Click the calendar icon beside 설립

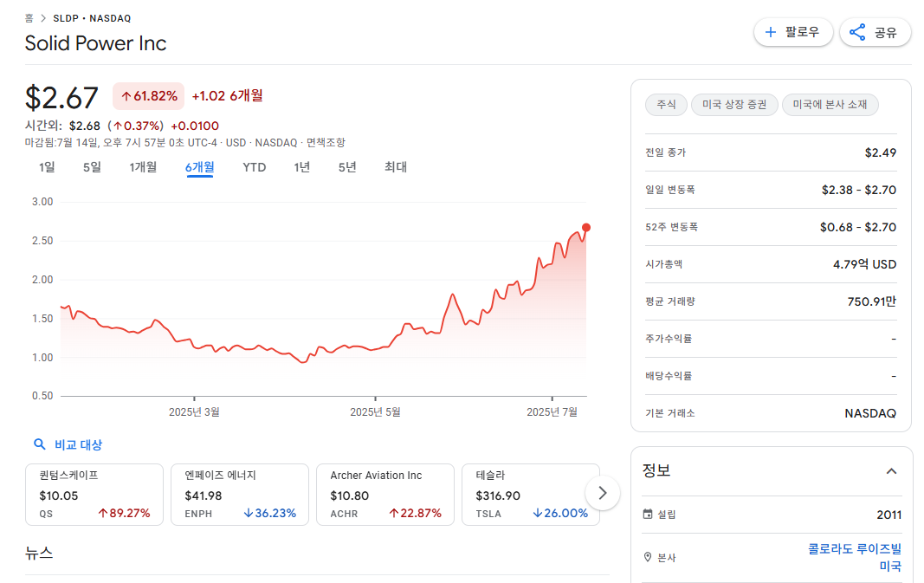[648, 514]
